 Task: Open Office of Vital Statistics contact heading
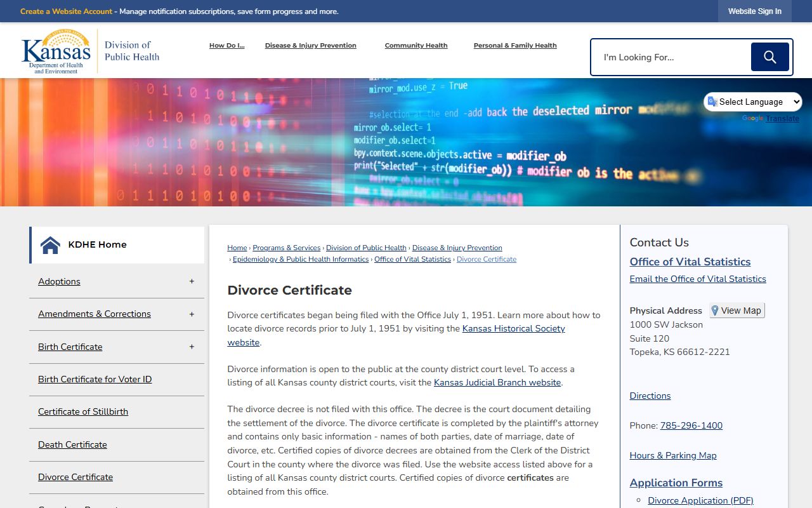pyautogui.click(x=690, y=262)
